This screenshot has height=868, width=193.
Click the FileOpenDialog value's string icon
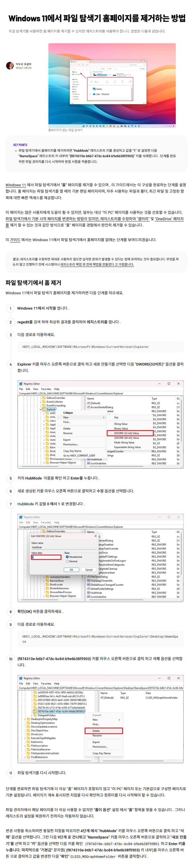[88, 577]
